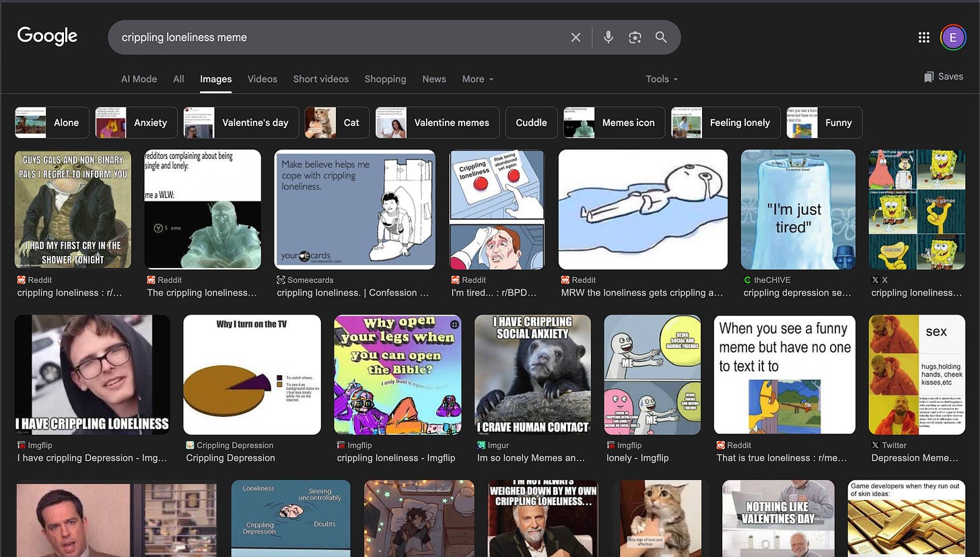
Task: Open the "I'm just tired" iceberg meme
Action: tap(798, 209)
